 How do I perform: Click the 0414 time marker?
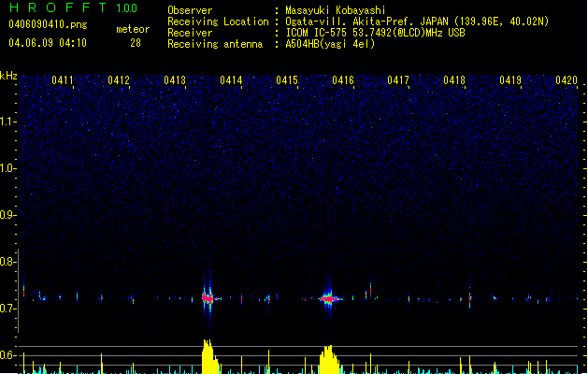(x=231, y=80)
